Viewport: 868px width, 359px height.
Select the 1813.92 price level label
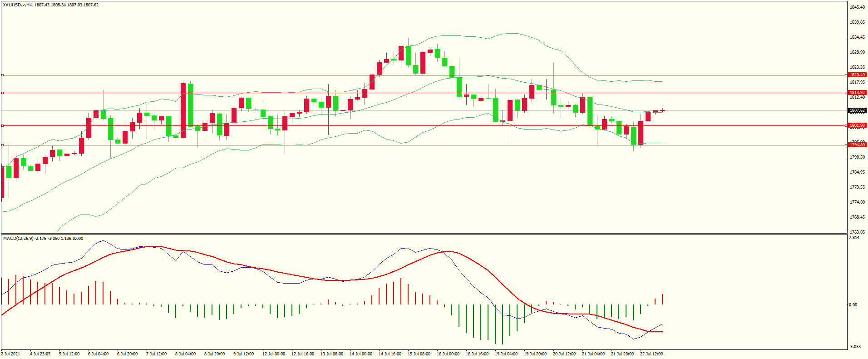tap(857, 93)
